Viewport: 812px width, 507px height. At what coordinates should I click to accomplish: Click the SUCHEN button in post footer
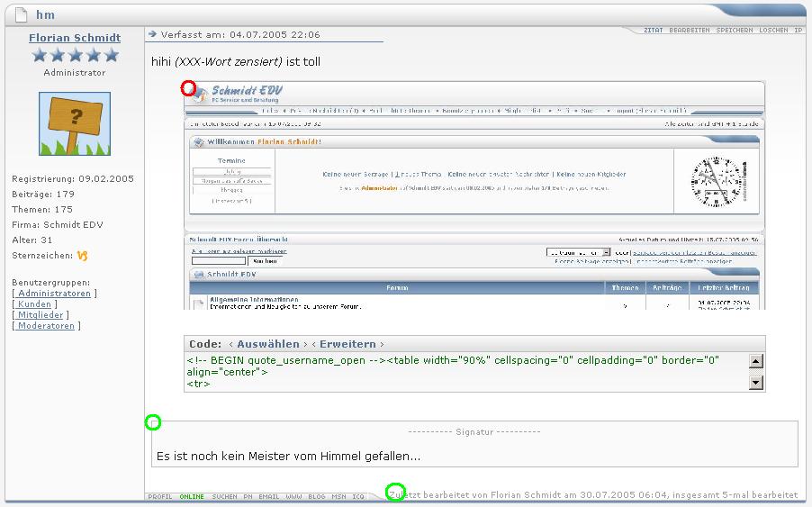tap(224, 496)
